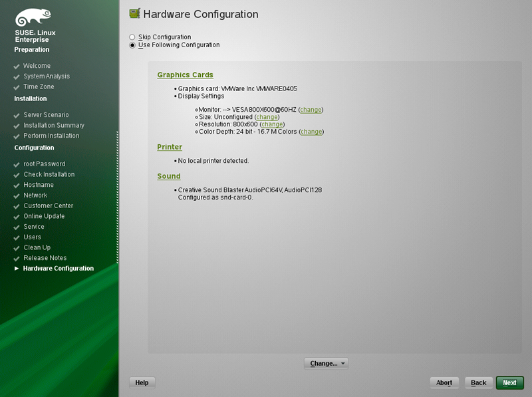Click the arrow on the Change button

coord(343,363)
